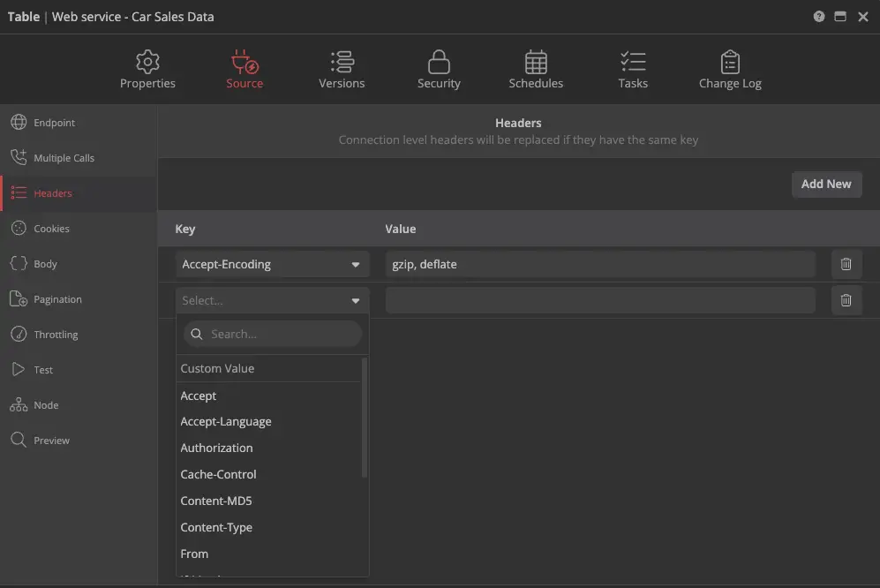Image resolution: width=880 pixels, height=588 pixels.
Task: Open the Security padlock icon
Action: tap(439, 62)
